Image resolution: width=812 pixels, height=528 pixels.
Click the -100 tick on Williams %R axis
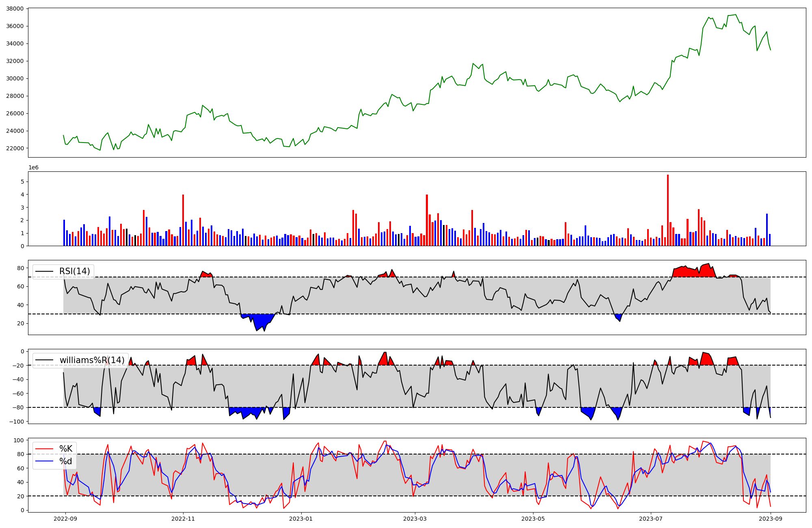[17, 422]
